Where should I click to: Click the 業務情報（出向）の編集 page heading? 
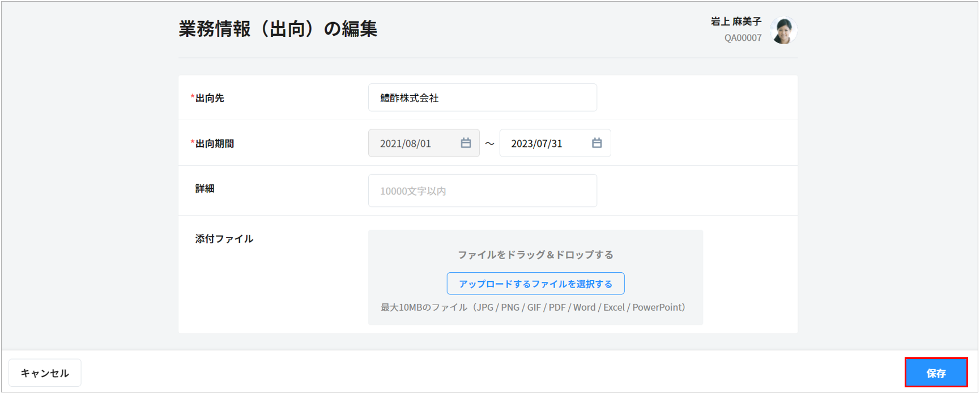[278, 29]
